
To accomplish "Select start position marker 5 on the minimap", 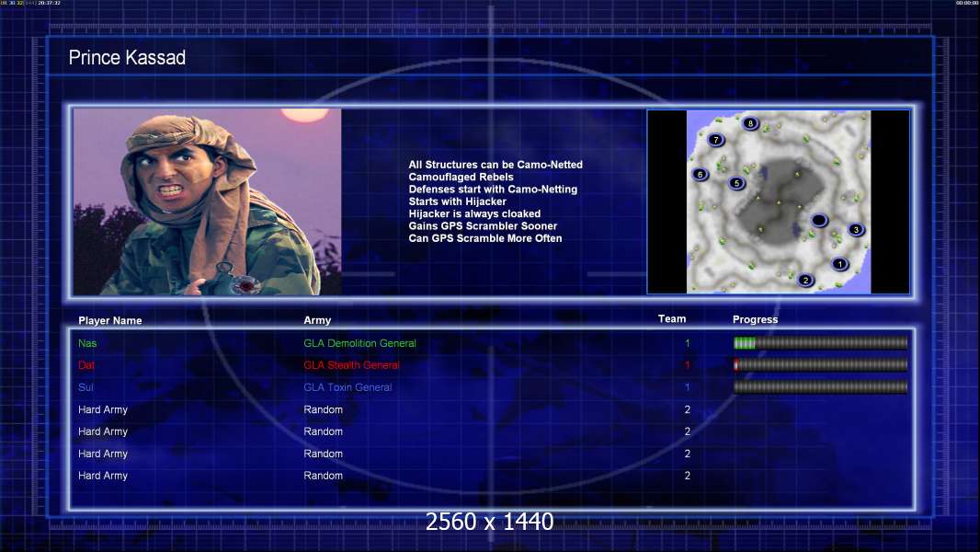I will tap(737, 183).
